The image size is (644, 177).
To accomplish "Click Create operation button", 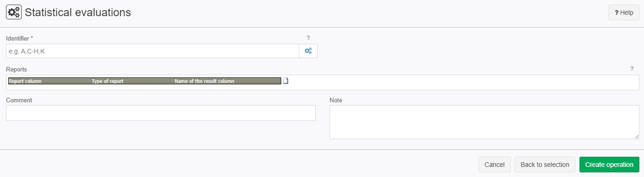I will click(x=609, y=165).
